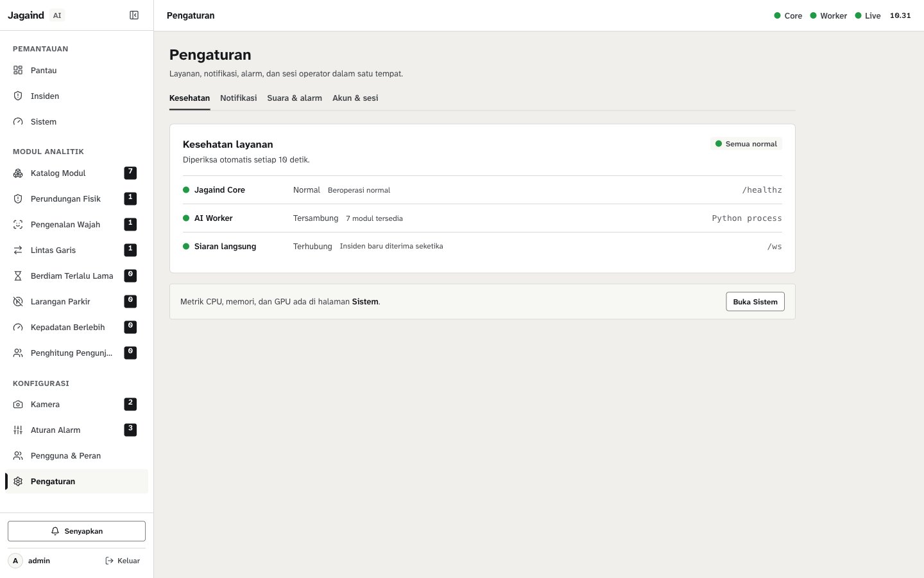
Task: Click the Pengaturan gear icon
Action: [x=18, y=482]
